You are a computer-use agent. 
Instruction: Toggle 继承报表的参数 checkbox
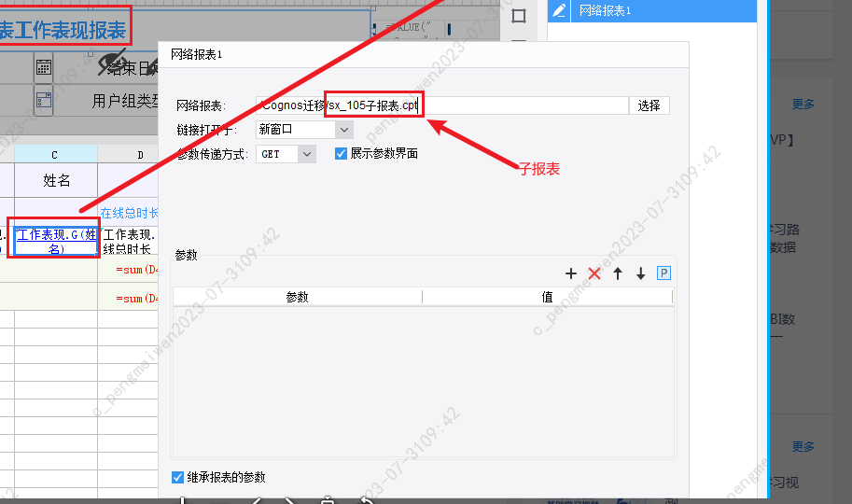pos(177,477)
